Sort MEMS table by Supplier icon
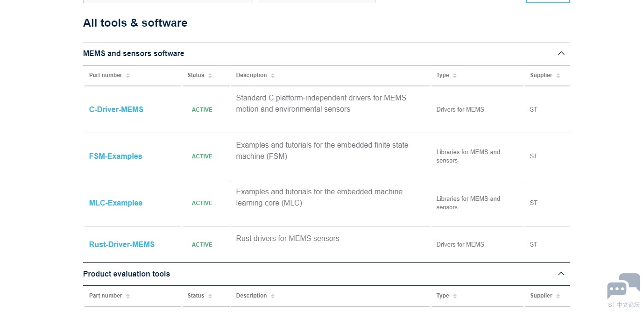 pos(558,76)
